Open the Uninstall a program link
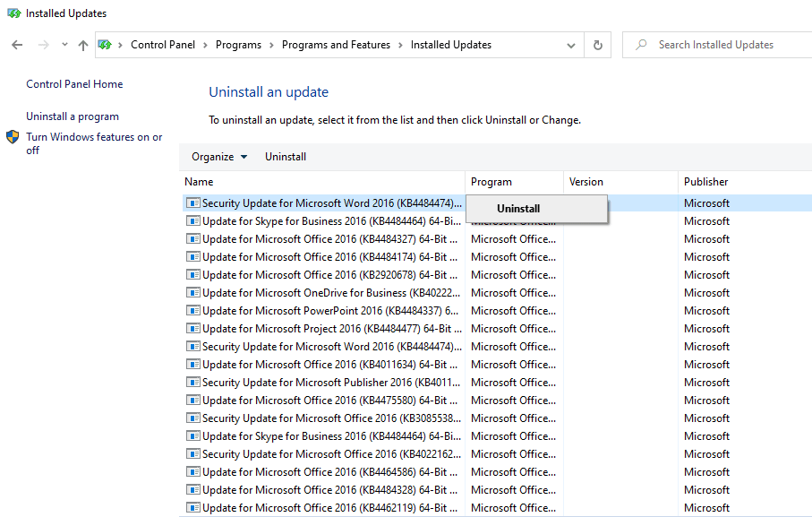812x517 pixels. (72, 116)
